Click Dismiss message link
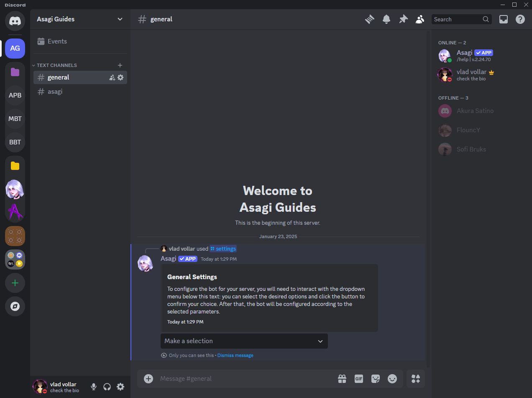 click(235, 355)
